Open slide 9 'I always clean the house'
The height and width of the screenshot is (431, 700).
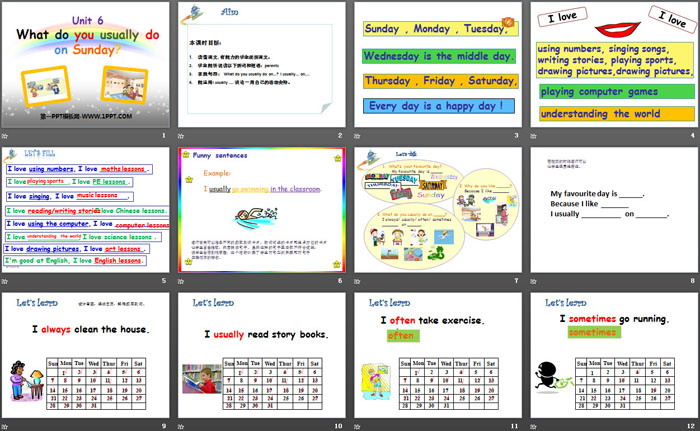[85, 355]
